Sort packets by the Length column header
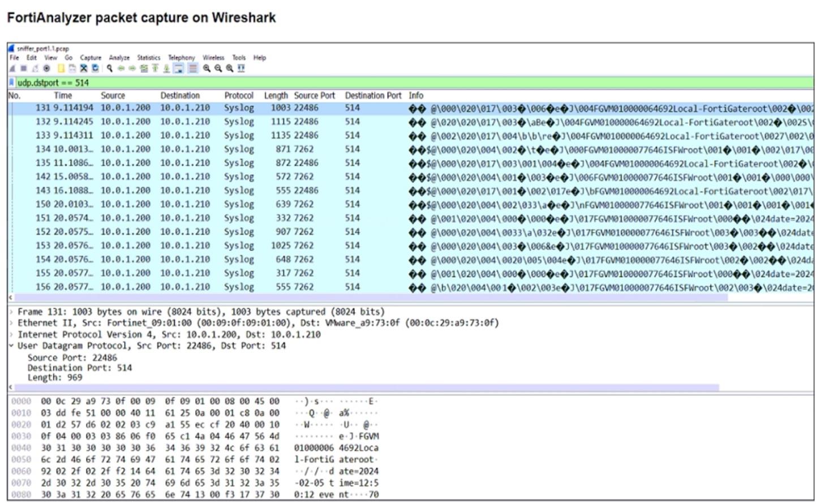The height and width of the screenshot is (504, 816). 276,96
